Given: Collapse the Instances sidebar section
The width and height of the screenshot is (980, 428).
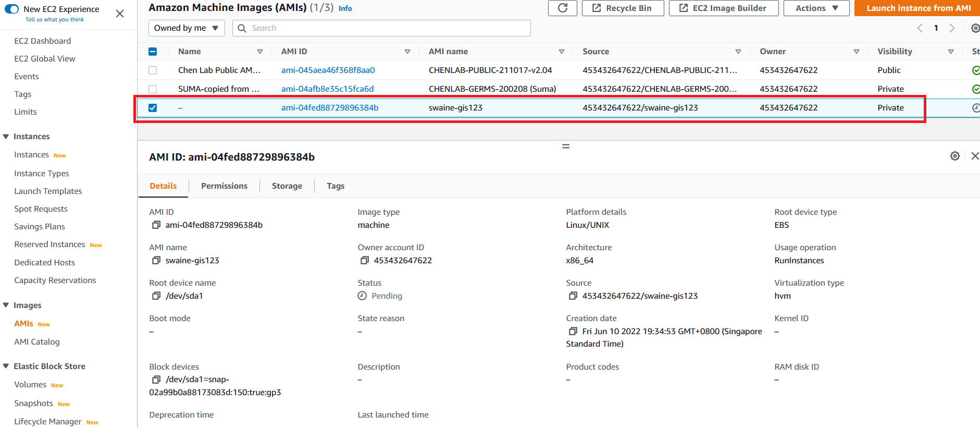Looking at the screenshot, I should 6,137.
